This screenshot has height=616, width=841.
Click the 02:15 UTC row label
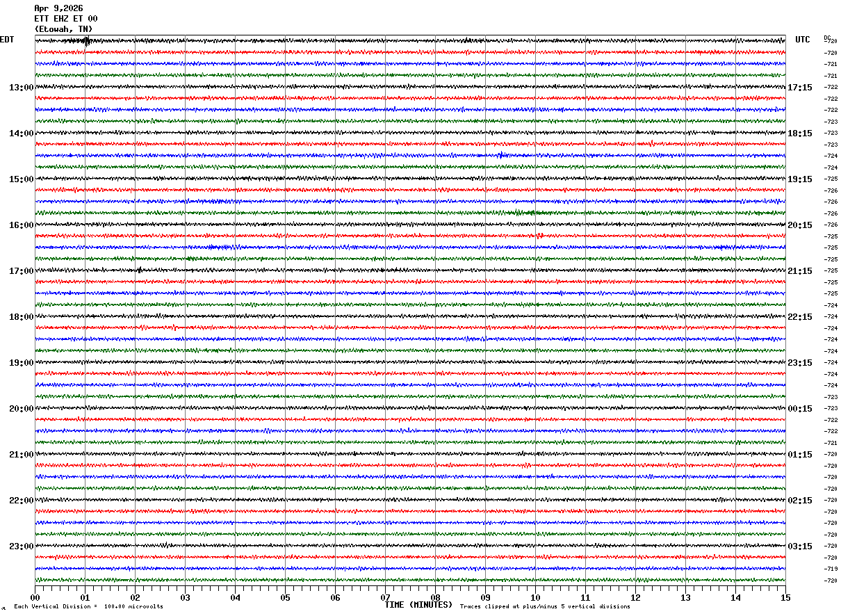799,501
